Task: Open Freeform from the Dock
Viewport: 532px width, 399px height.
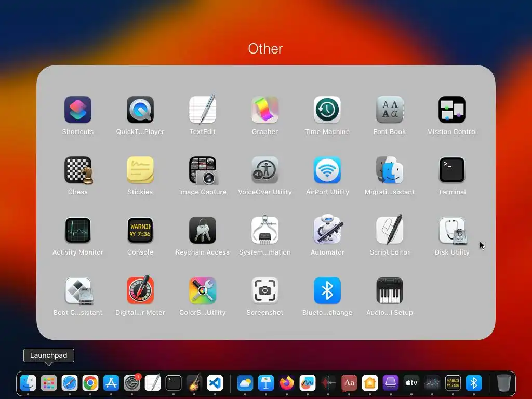Action: (308, 383)
